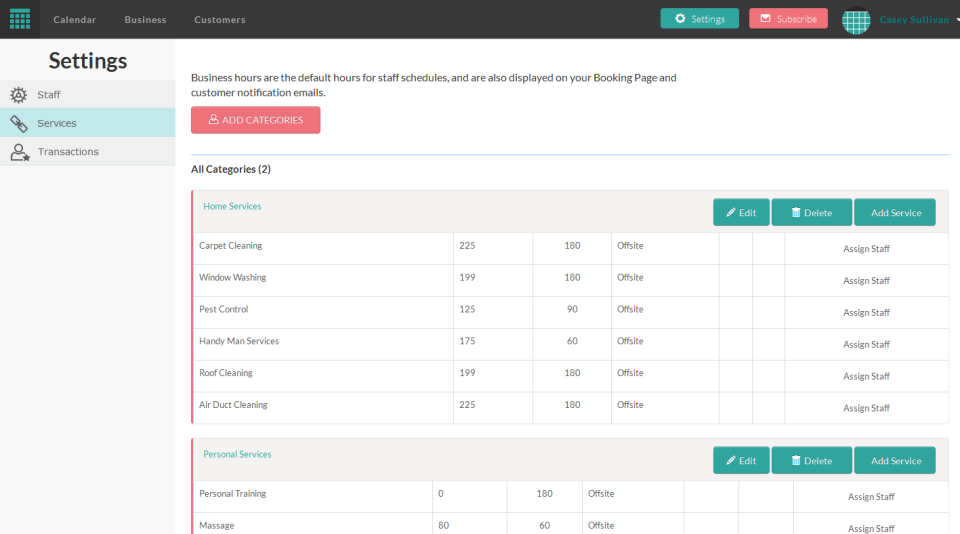Click the Staff gear icon in sidebar
This screenshot has width=960, height=534.
click(19, 95)
